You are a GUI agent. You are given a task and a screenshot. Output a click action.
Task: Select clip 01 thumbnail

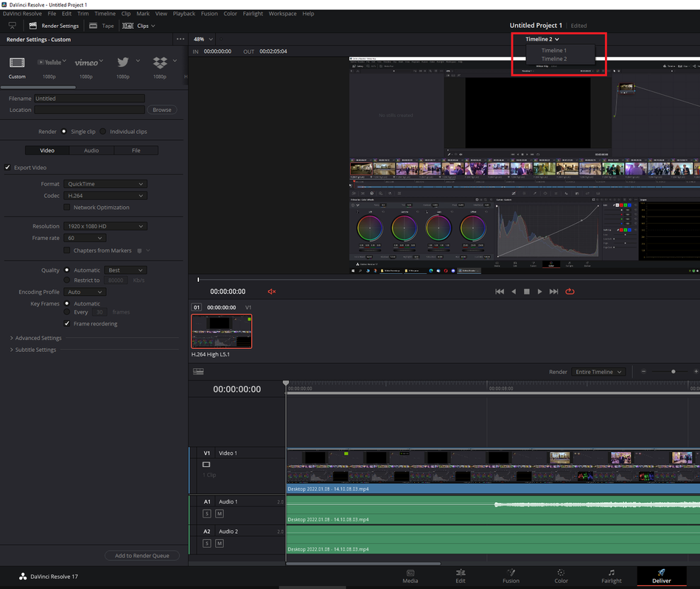click(x=222, y=331)
